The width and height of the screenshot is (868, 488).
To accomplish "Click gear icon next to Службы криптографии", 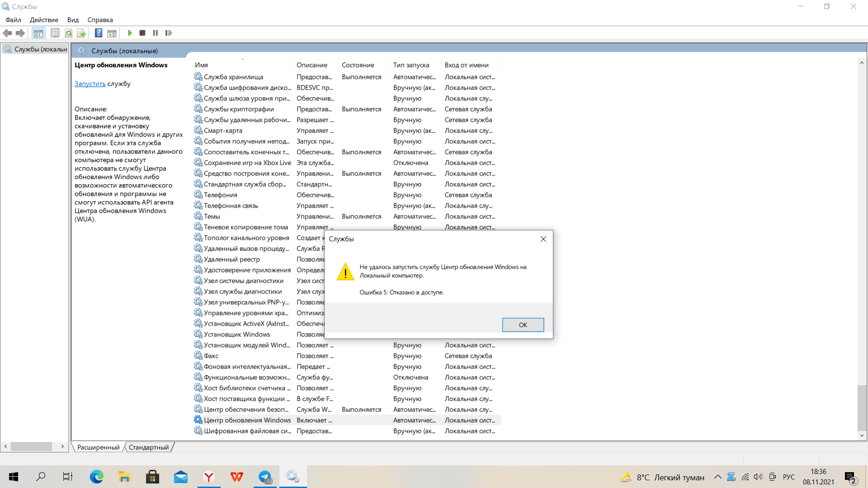I will pos(198,109).
